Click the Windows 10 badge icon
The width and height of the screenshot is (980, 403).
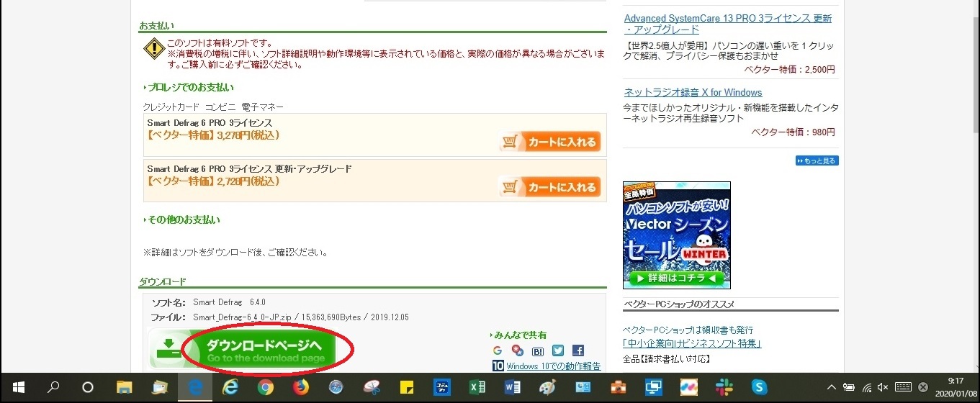(x=498, y=366)
